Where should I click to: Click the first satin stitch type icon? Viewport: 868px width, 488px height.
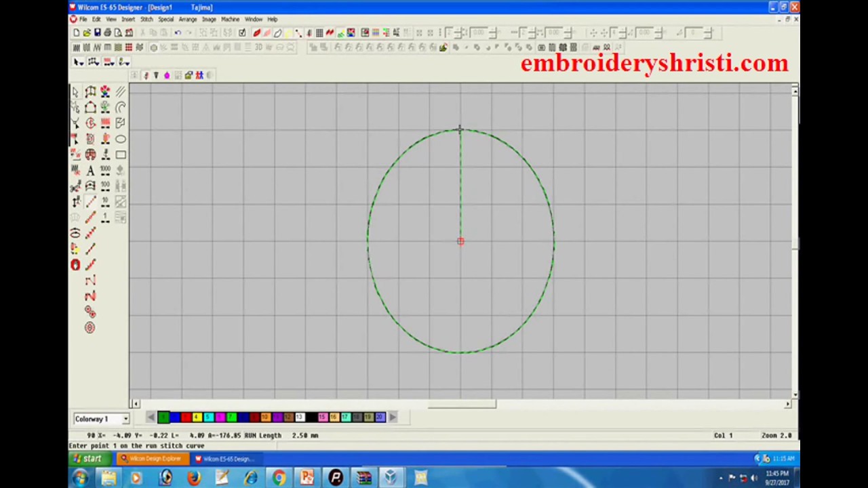pyautogui.click(x=77, y=47)
